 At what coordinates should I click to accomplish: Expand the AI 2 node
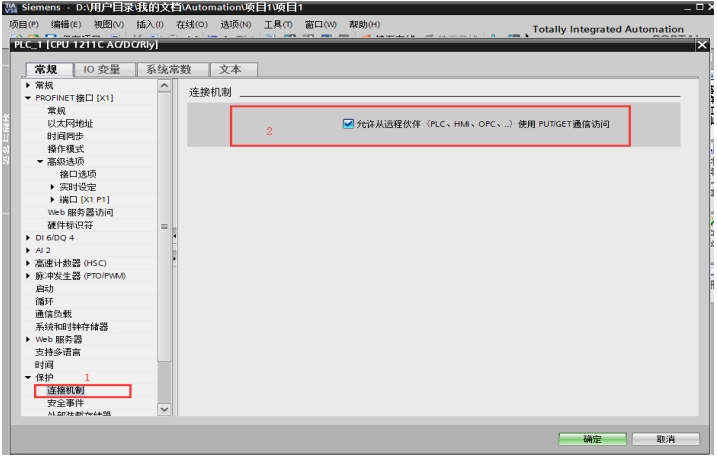click(28, 250)
